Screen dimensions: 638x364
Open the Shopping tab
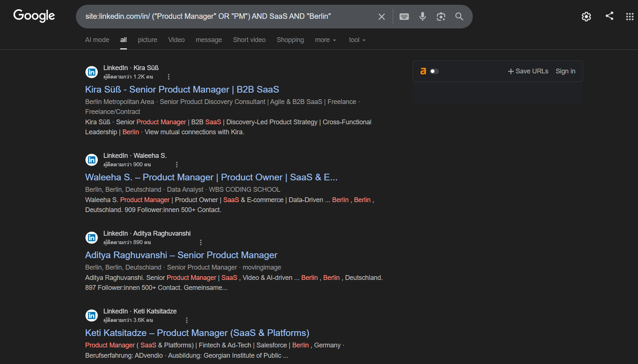click(x=290, y=40)
